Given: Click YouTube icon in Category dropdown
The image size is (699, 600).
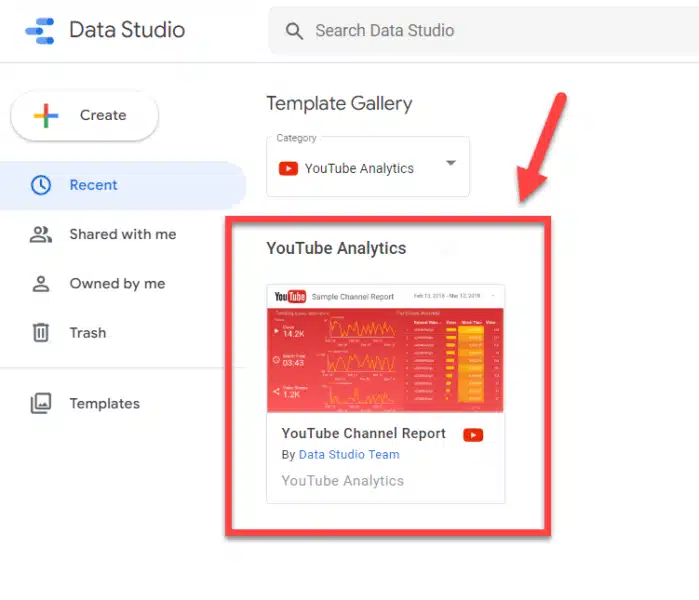Looking at the screenshot, I should point(288,168).
